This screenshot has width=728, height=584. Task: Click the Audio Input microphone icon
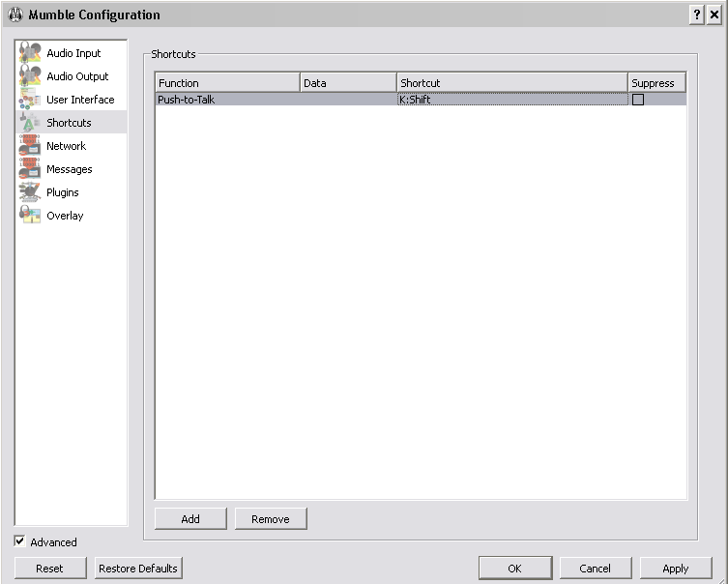click(x=30, y=52)
